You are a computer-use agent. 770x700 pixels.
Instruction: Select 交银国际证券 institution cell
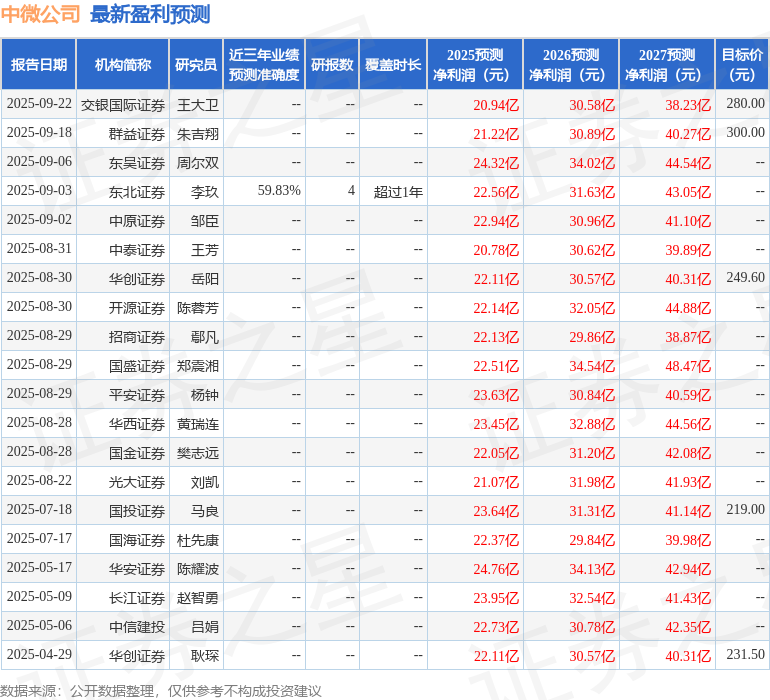pyautogui.click(x=123, y=105)
